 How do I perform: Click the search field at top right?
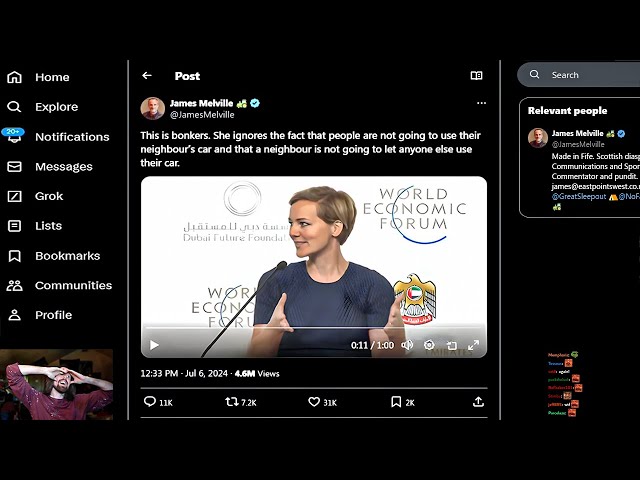point(578,75)
